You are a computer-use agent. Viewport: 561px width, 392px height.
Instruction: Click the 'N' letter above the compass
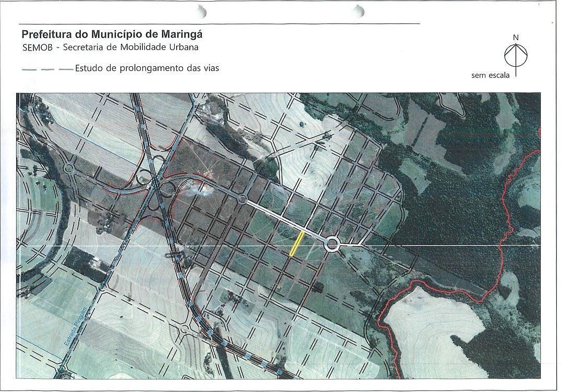coord(516,37)
